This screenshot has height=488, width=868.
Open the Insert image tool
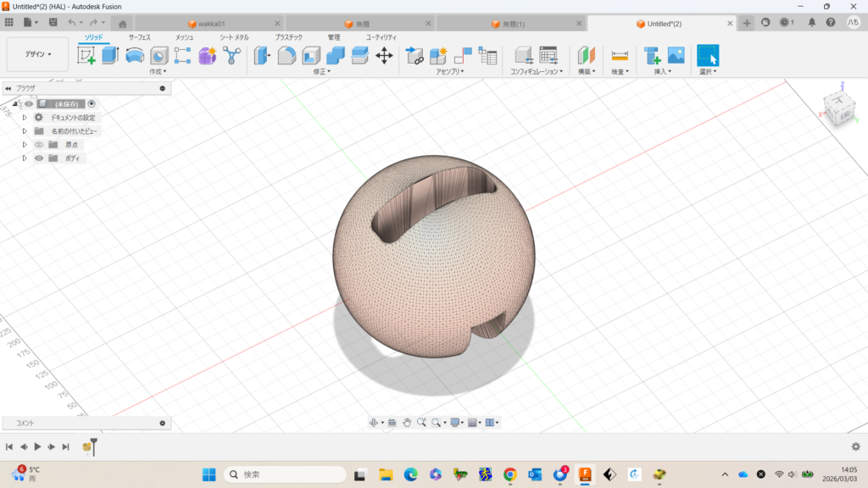[676, 56]
